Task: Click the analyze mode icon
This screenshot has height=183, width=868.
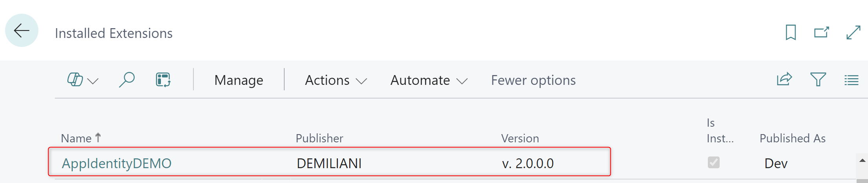Action: point(163,80)
